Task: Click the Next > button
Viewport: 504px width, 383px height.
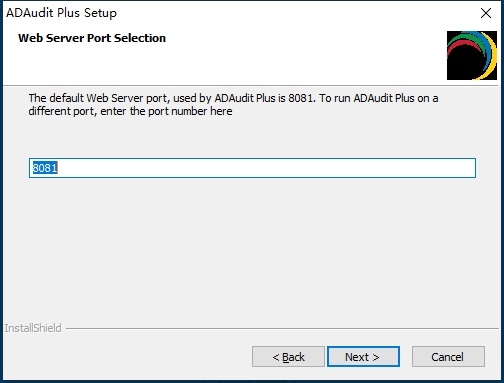Action: pos(363,357)
